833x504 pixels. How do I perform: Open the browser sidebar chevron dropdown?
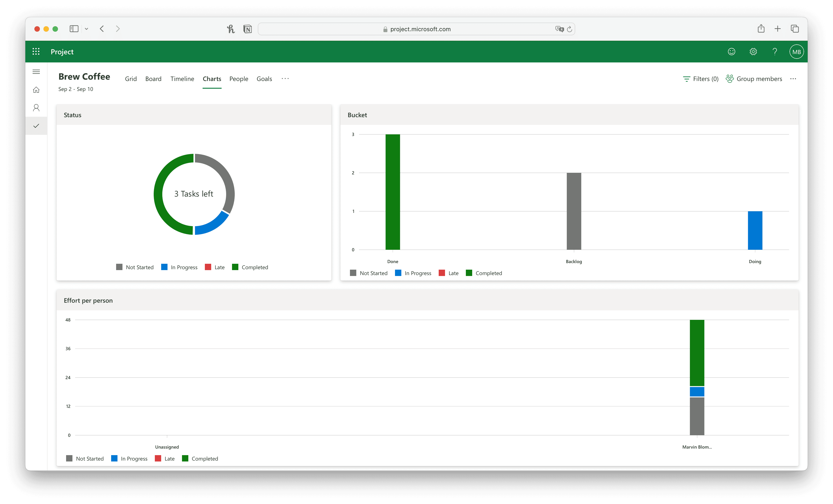86,29
